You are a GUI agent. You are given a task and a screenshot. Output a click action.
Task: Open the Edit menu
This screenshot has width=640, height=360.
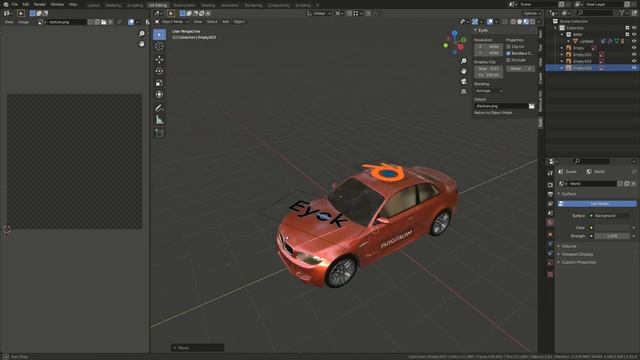point(25,4)
